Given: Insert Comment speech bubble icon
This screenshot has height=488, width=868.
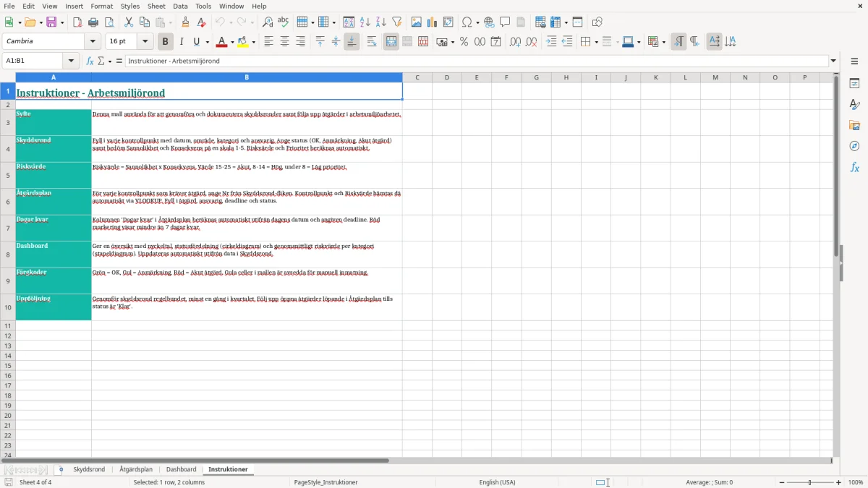Looking at the screenshot, I should [505, 22].
